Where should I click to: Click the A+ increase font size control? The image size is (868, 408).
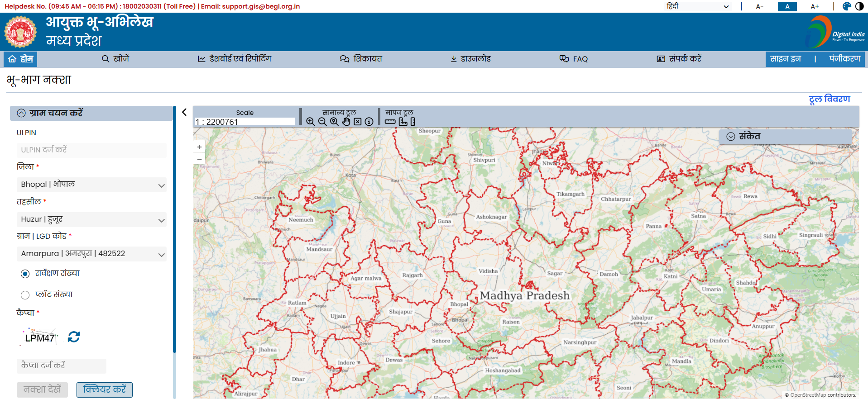(x=815, y=6)
